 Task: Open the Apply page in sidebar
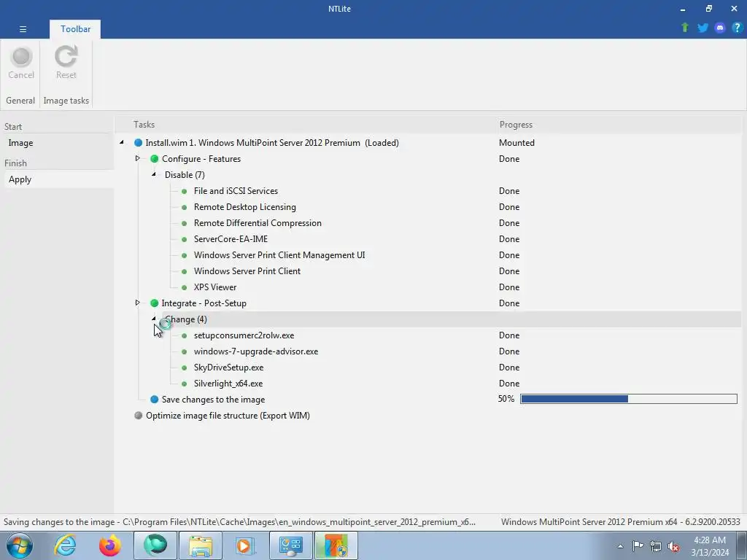point(59,179)
